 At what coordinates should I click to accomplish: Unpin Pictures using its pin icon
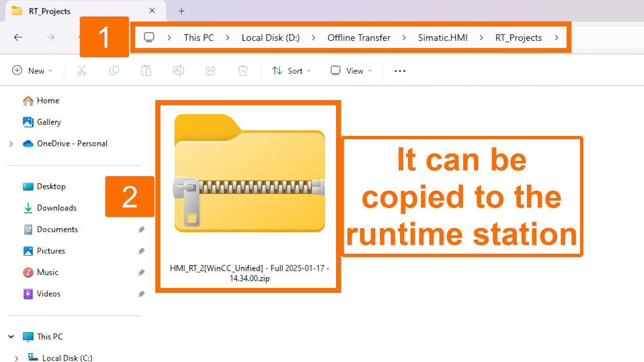pos(141,251)
